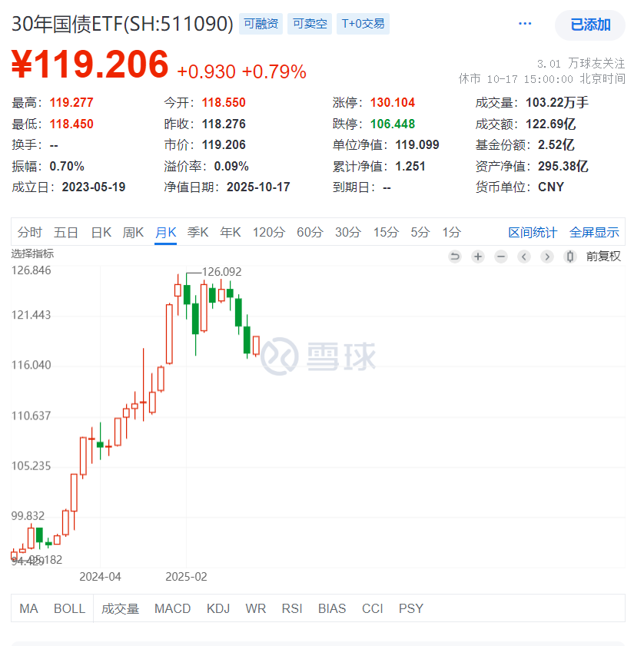Click 跌停 value 106.448
The height and width of the screenshot is (646, 644).
pyautogui.click(x=393, y=124)
